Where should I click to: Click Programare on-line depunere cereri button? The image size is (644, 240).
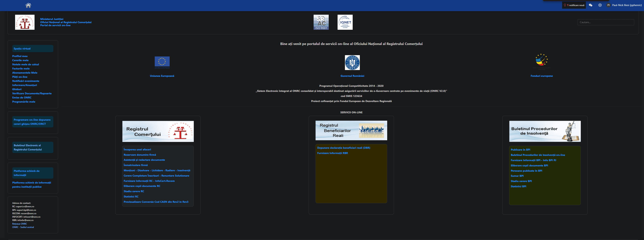32,122
